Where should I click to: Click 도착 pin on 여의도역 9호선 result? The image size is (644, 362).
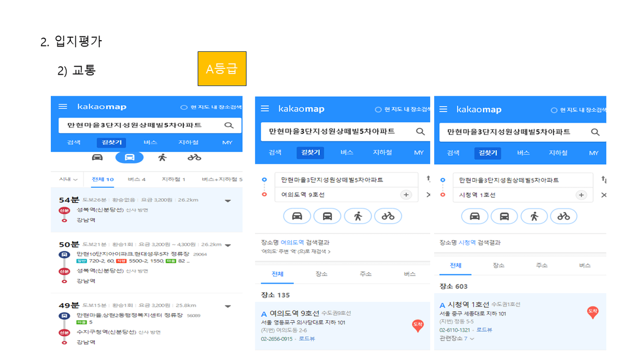(418, 325)
